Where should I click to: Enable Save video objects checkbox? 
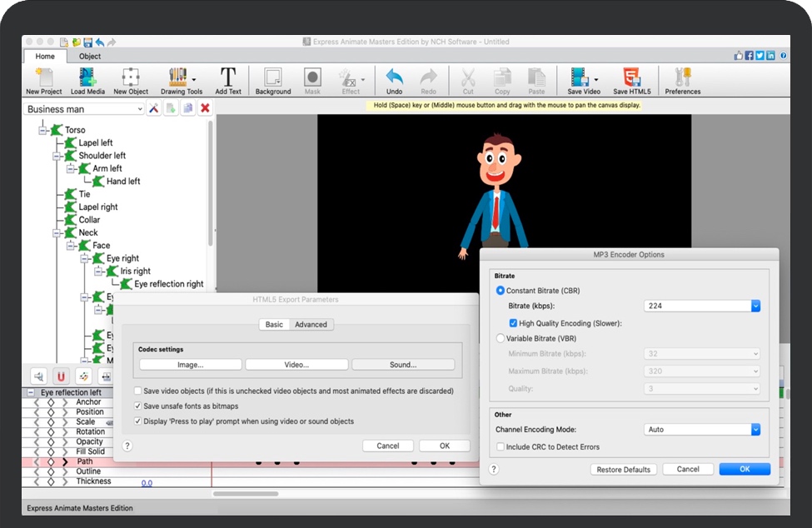click(x=138, y=391)
